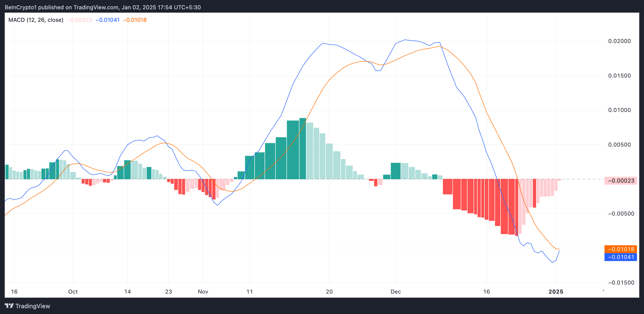Click the Nov marker on time axis
This screenshot has height=314, width=644.
click(x=203, y=291)
